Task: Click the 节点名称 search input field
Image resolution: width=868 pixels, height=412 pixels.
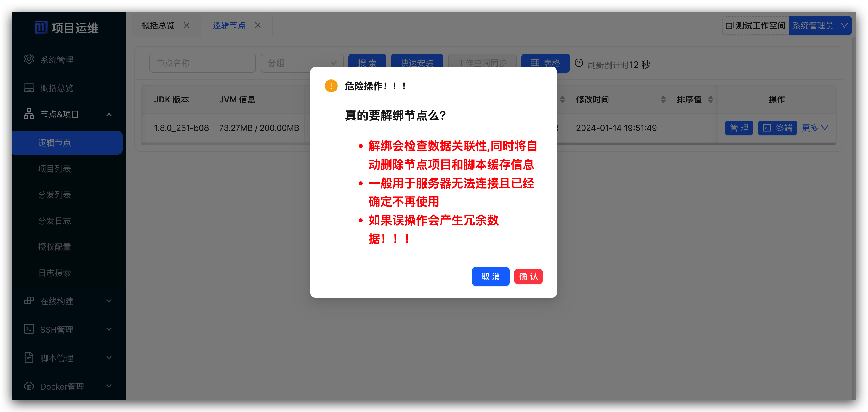Action: click(202, 63)
